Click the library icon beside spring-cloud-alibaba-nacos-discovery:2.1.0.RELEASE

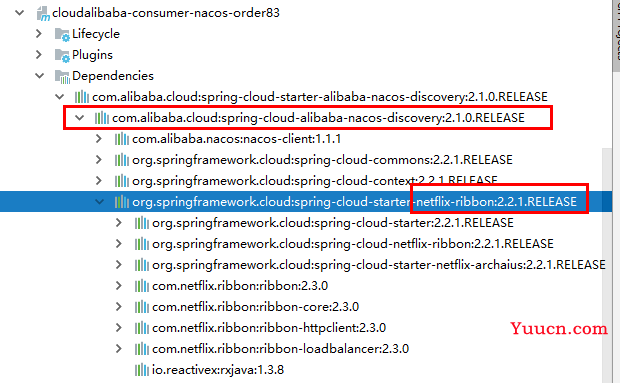[102, 118]
